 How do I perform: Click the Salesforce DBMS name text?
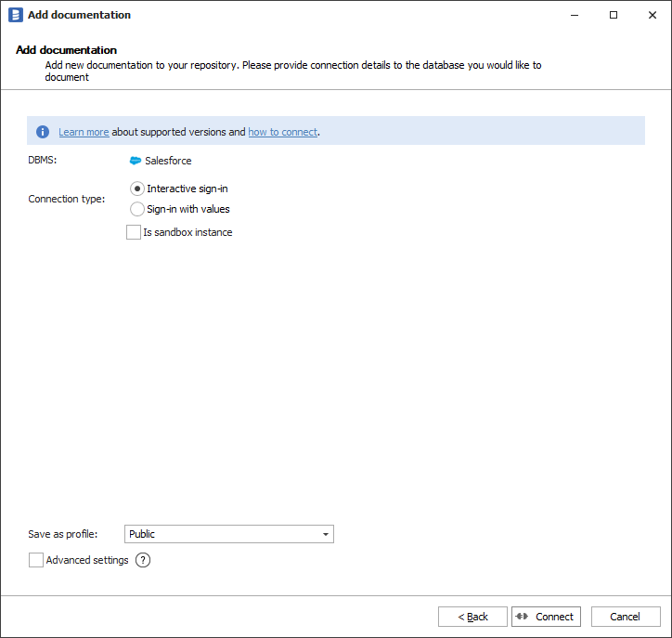pos(168,161)
